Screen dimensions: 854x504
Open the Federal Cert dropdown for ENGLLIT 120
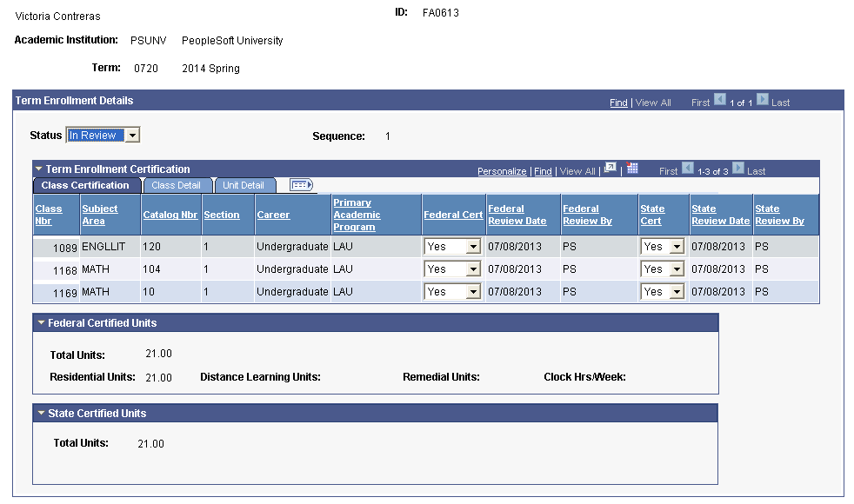(470, 246)
